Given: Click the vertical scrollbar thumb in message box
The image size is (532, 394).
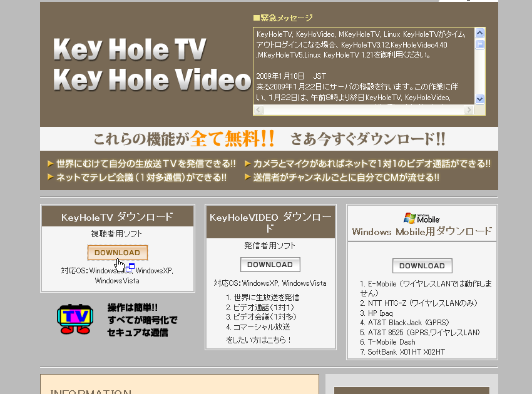Looking at the screenshot, I should pyautogui.click(x=479, y=44).
